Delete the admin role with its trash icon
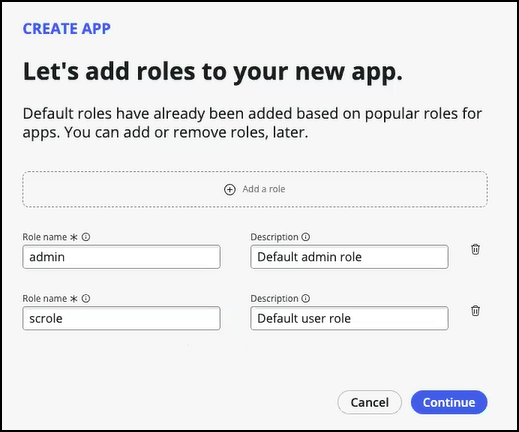Image resolution: width=519 pixels, height=432 pixels. coord(475,249)
